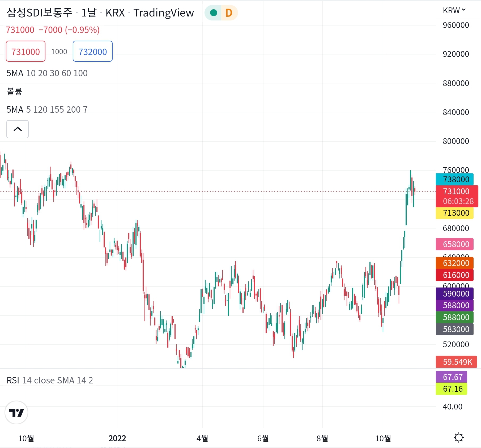Click the dark purple 590000 price label

coord(455,294)
